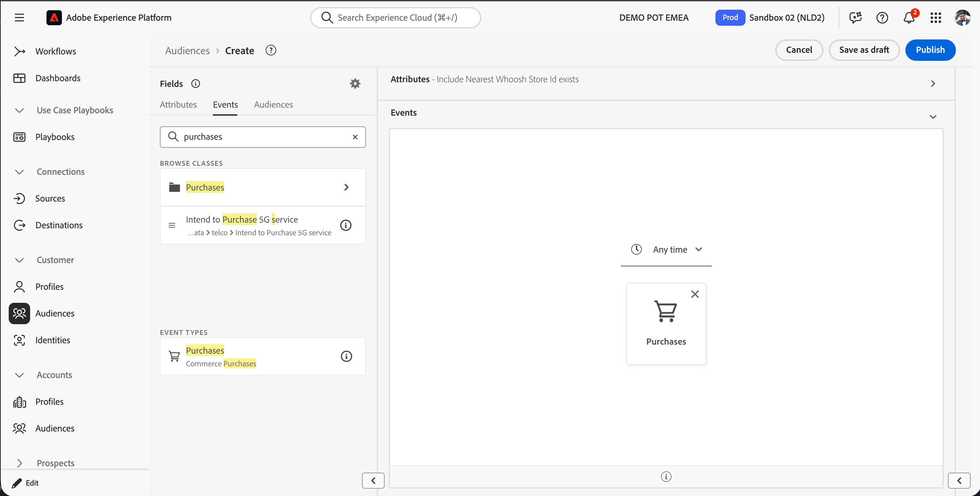Publish the audience
980x496 pixels.
930,50
